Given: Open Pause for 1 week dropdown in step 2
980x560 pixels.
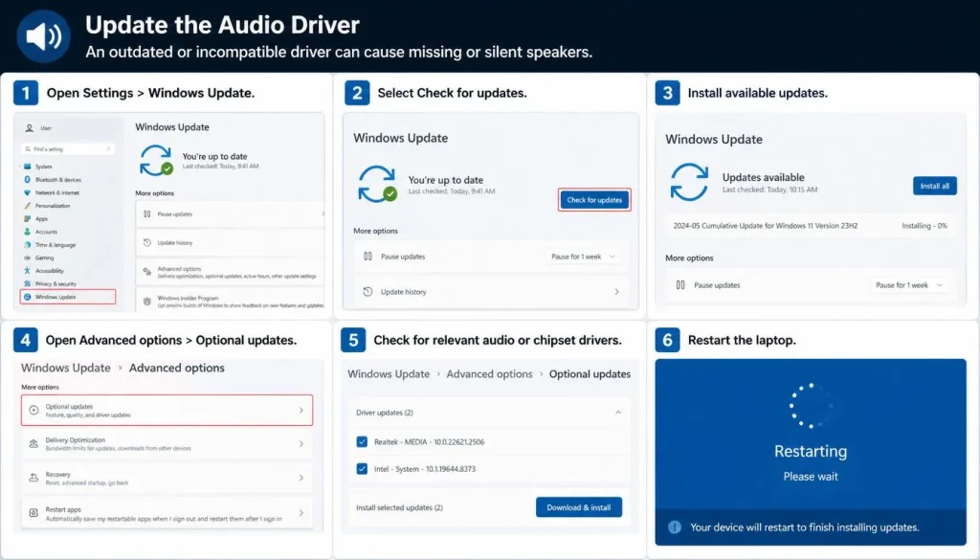Looking at the screenshot, I should tap(584, 257).
